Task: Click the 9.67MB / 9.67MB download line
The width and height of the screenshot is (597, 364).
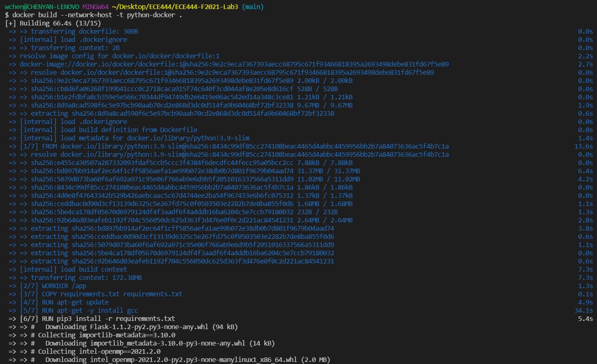Action: pyautogui.click(x=180, y=105)
